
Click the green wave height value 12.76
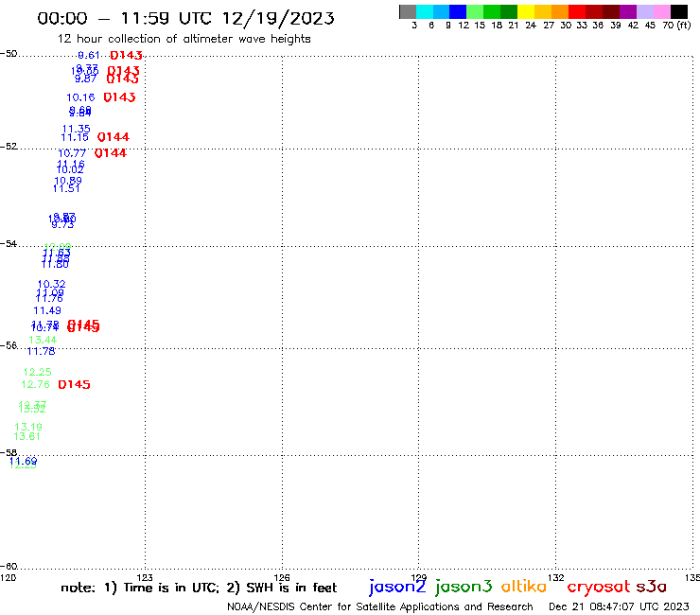point(36,384)
